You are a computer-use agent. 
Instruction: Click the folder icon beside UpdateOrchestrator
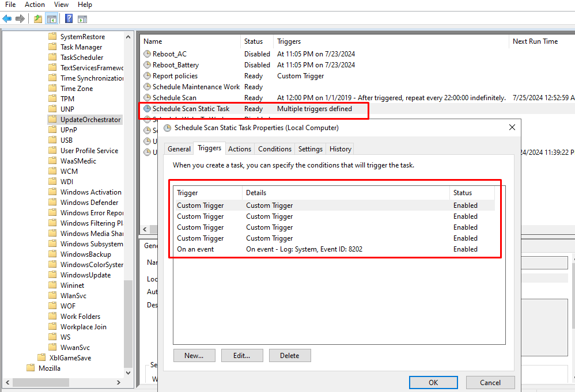point(52,119)
